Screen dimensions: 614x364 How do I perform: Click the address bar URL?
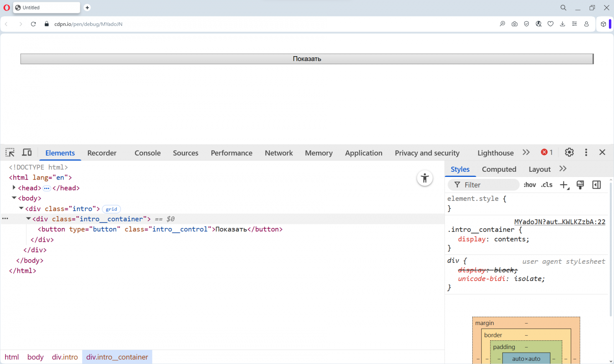coord(88,24)
